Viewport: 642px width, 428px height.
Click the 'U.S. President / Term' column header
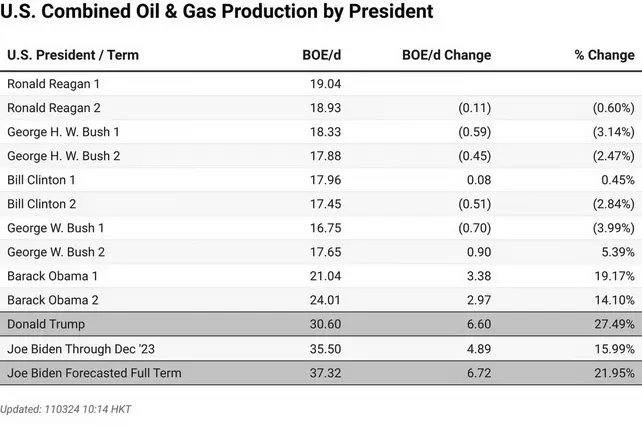point(73,55)
